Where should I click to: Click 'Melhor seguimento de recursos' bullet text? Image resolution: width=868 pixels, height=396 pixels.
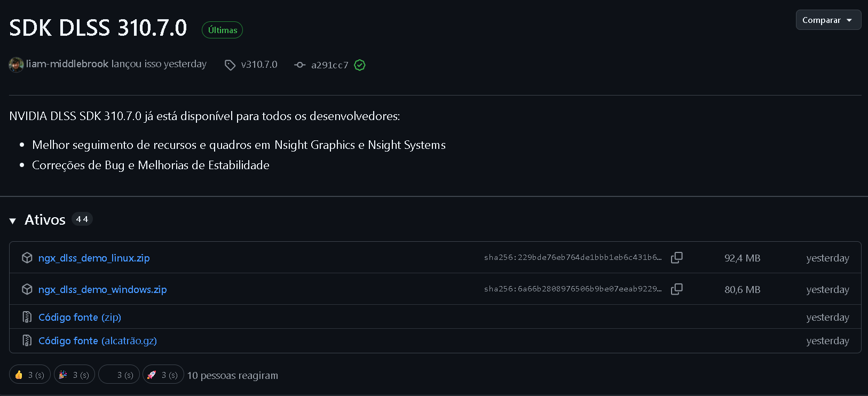coord(239,145)
